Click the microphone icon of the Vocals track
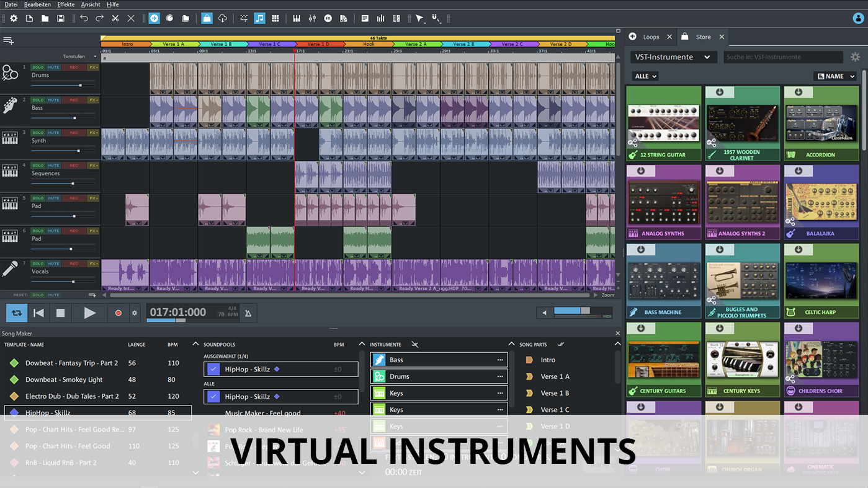 pos(10,269)
